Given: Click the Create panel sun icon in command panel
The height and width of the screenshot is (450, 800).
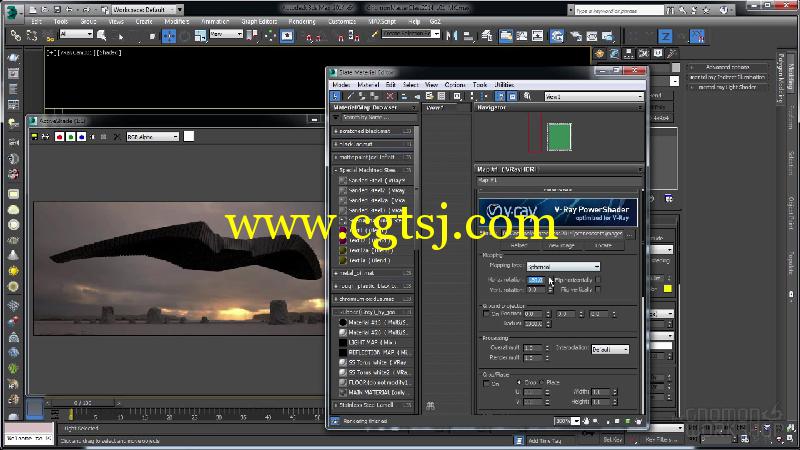Looking at the screenshot, I should pyautogui.click(x=599, y=53).
